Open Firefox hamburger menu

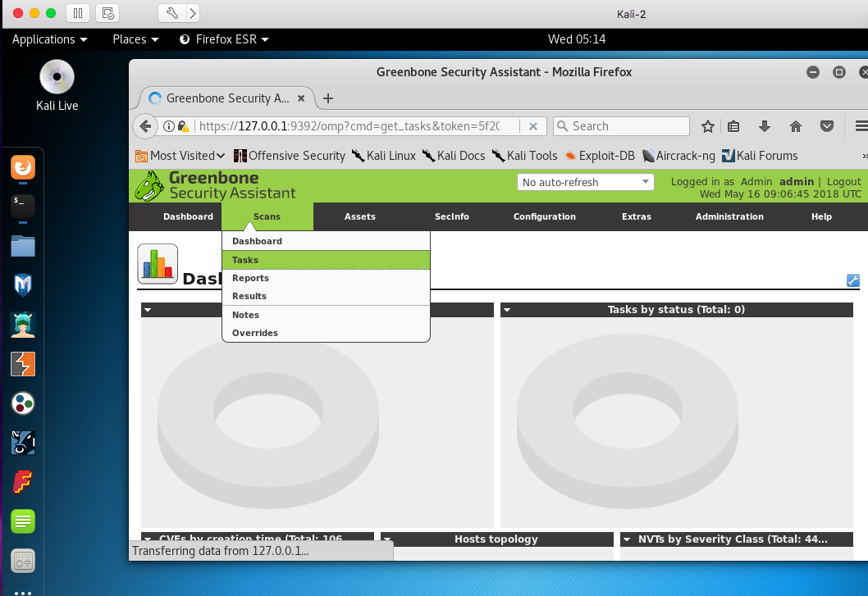point(861,127)
